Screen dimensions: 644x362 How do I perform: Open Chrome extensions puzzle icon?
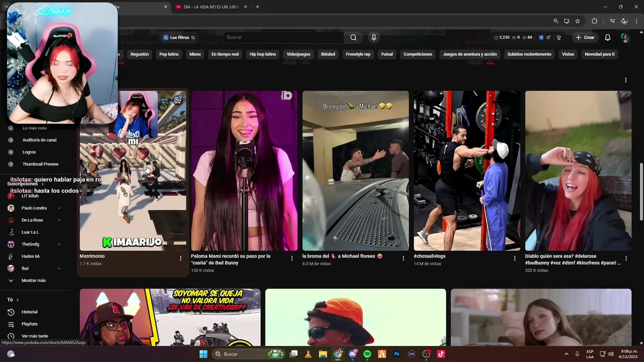point(594,21)
